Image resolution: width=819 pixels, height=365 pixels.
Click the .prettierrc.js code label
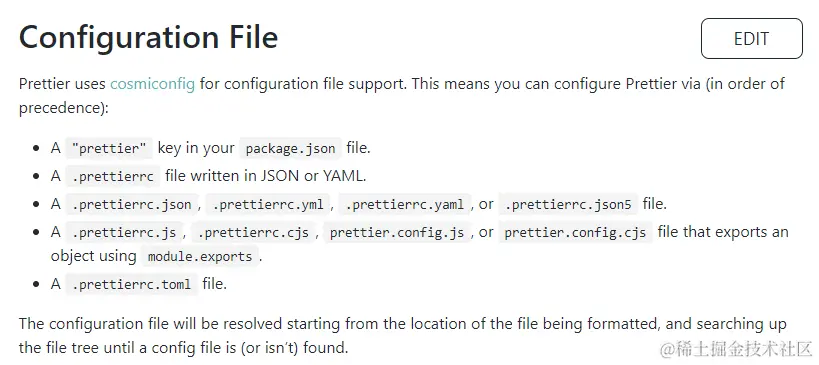[124, 232]
